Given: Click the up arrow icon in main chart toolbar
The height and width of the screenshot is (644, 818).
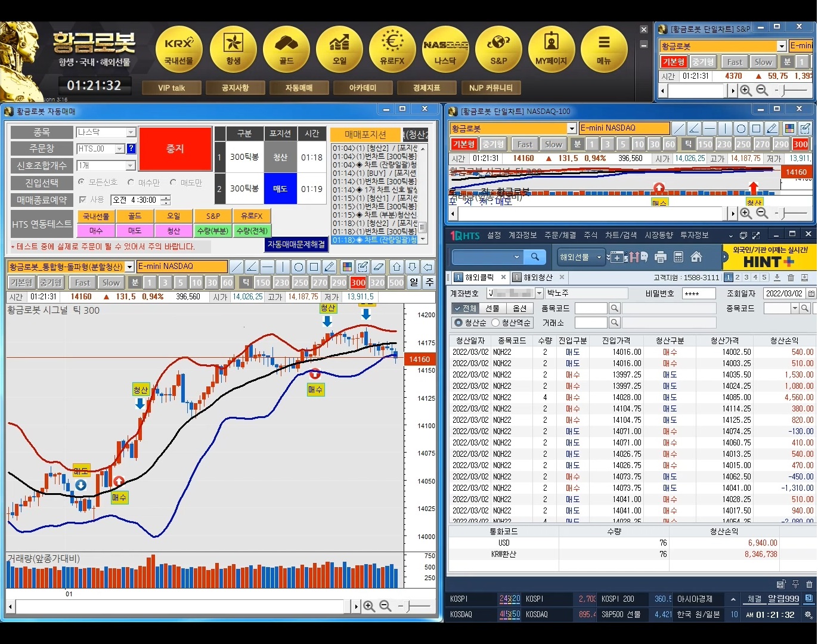Looking at the screenshot, I should pos(397,267).
